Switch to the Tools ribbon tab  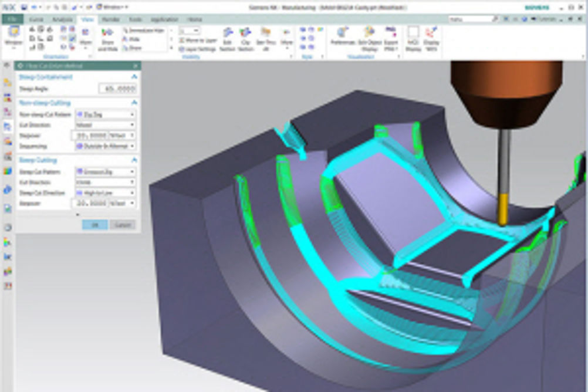136,19
